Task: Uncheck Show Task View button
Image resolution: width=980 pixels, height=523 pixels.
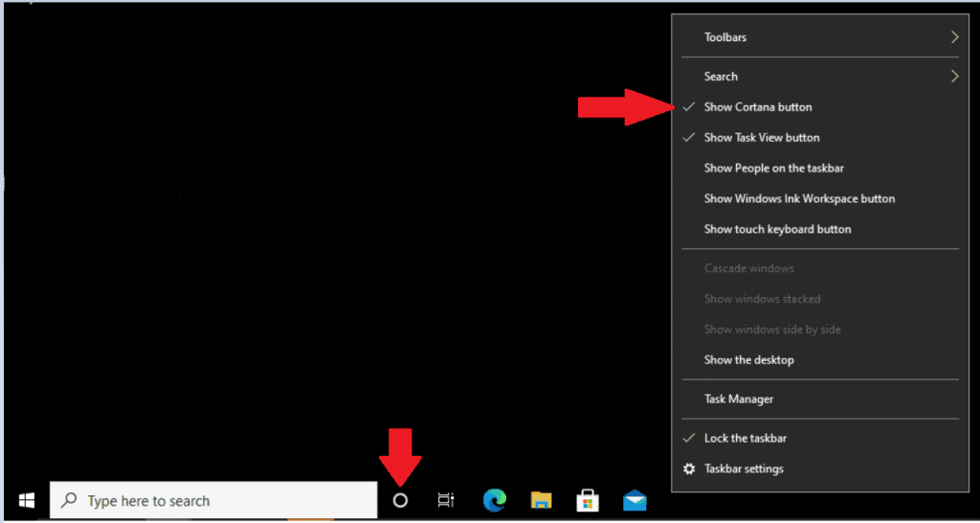Action: tap(762, 138)
